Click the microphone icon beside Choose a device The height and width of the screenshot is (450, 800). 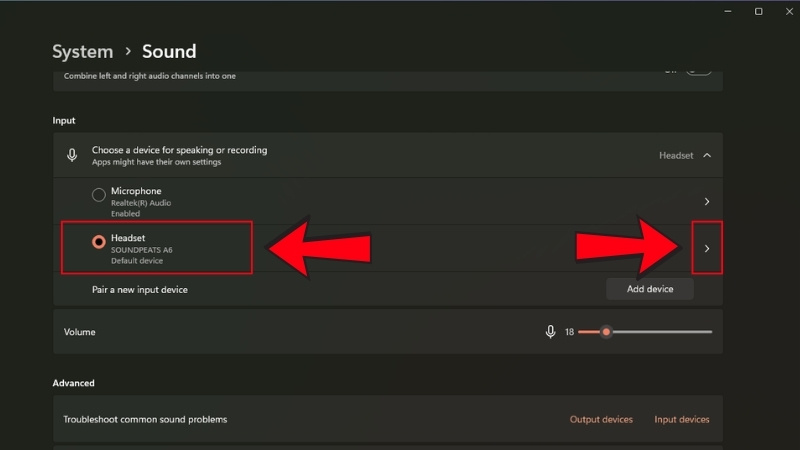72,155
